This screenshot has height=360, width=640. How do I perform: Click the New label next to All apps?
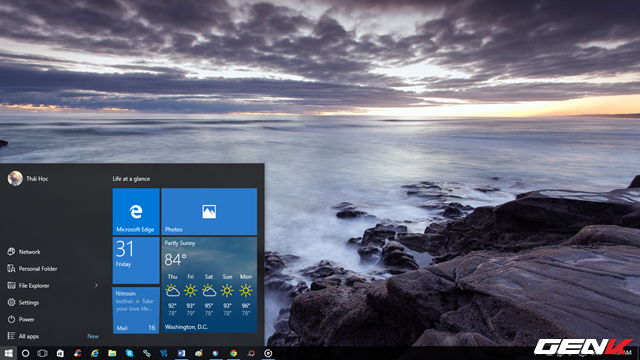(x=93, y=336)
